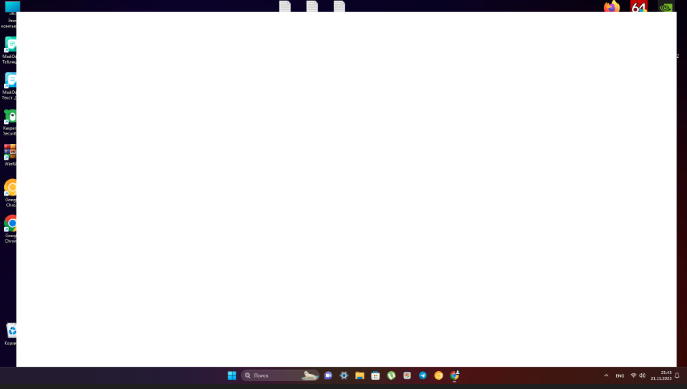The height and width of the screenshot is (389, 687).
Task: Open the ENG language switcher
Action: tap(620, 375)
